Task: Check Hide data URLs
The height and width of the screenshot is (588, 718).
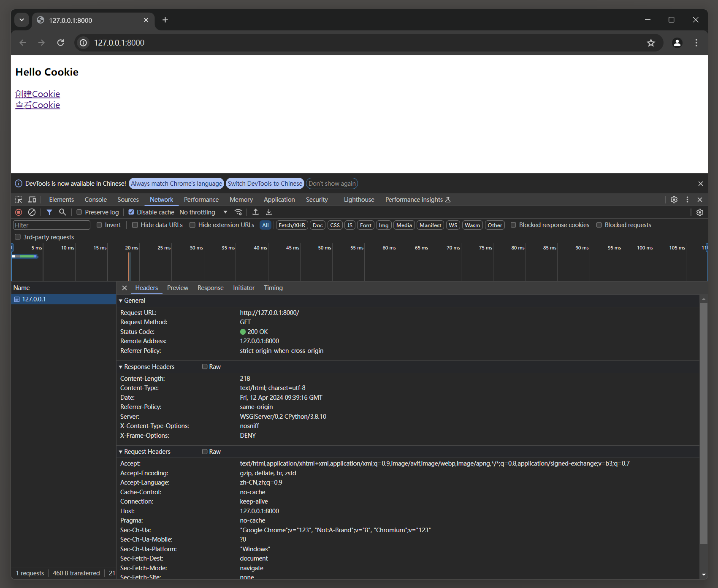Action: coord(135,225)
